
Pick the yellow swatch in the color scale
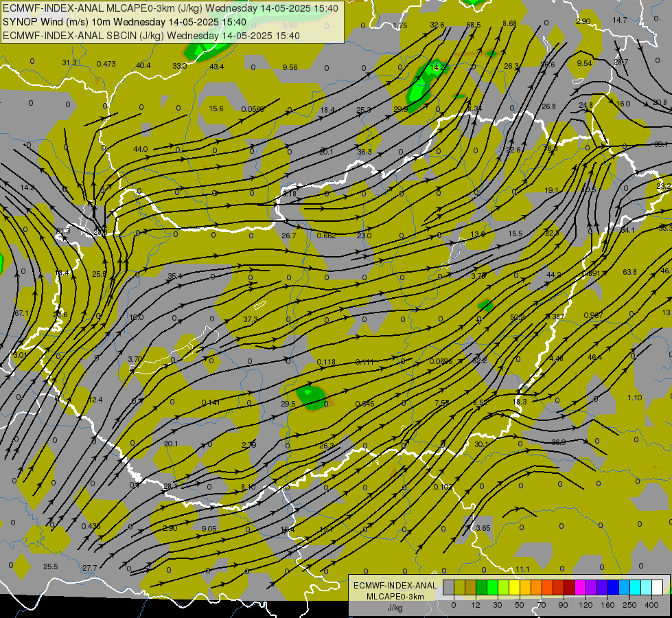point(514,588)
